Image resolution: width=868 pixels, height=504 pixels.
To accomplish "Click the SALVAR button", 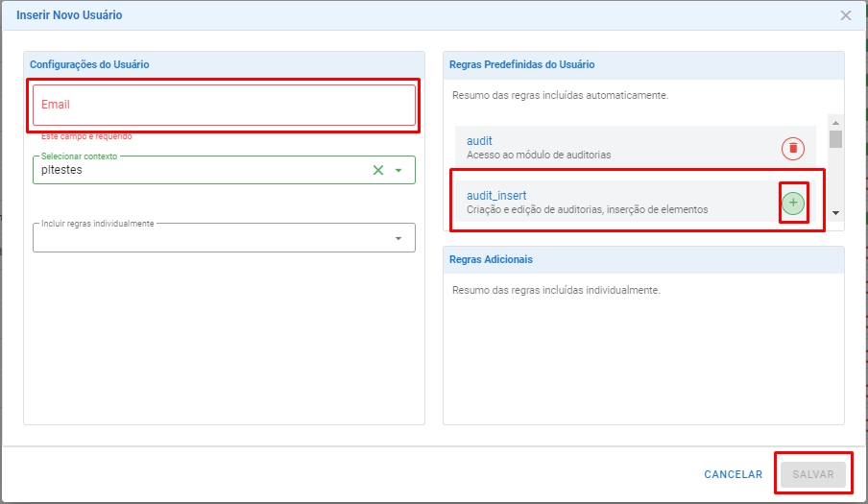I will tap(812, 474).
